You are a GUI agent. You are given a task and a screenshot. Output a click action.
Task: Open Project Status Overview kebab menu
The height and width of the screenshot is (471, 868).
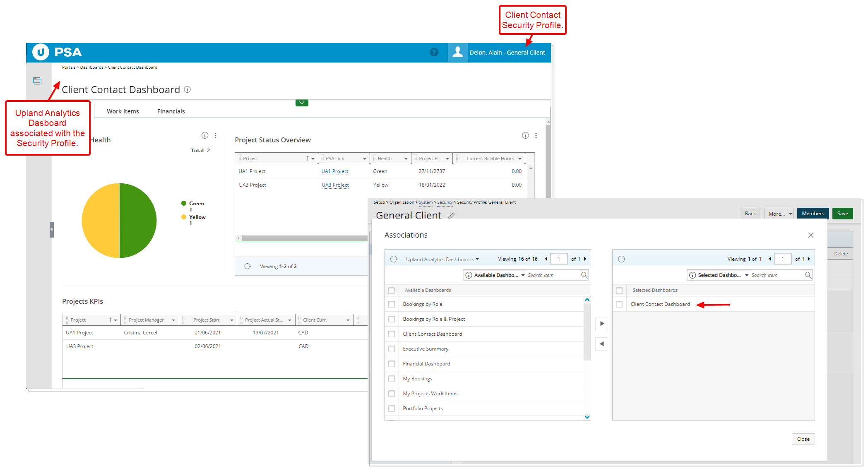(x=536, y=135)
